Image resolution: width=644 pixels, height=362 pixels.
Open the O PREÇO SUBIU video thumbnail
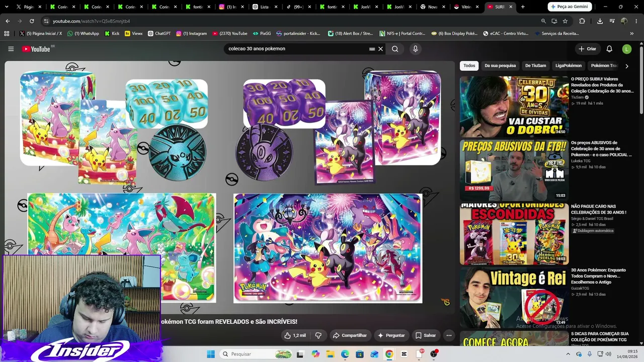point(514,107)
